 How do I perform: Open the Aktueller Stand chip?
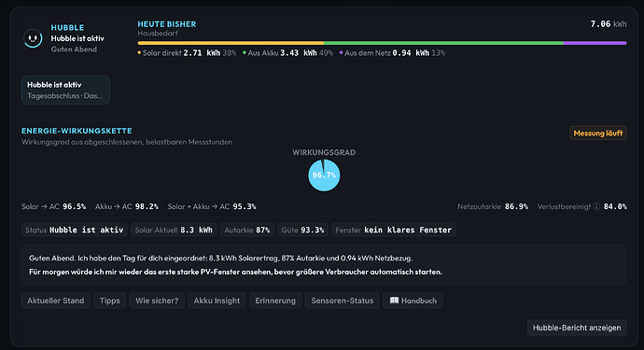coord(56,301)
